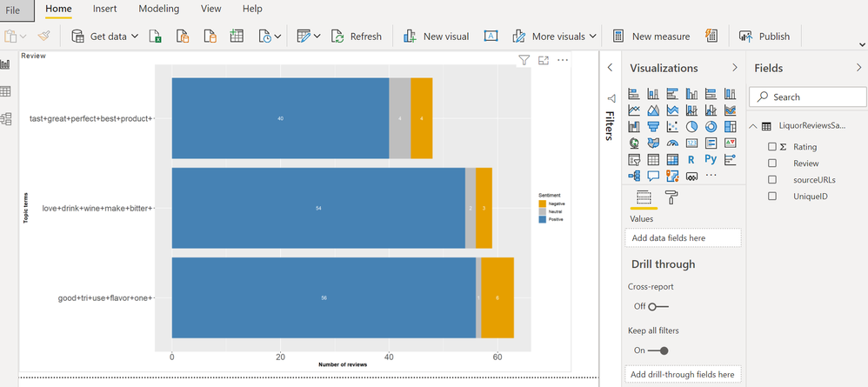This screenshot has width=868, height=387.
Task: Select the stacked column chart visual
Action: point(653,94)
